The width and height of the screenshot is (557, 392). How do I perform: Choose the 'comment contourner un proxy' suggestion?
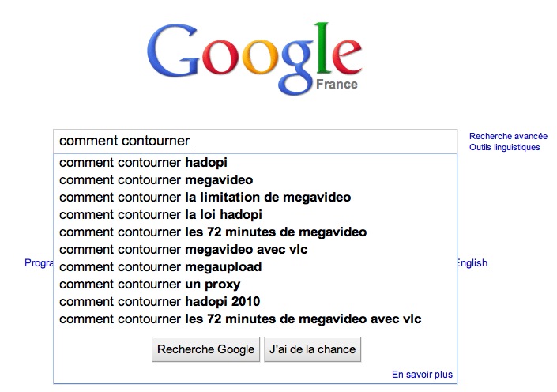click(149, 285)
